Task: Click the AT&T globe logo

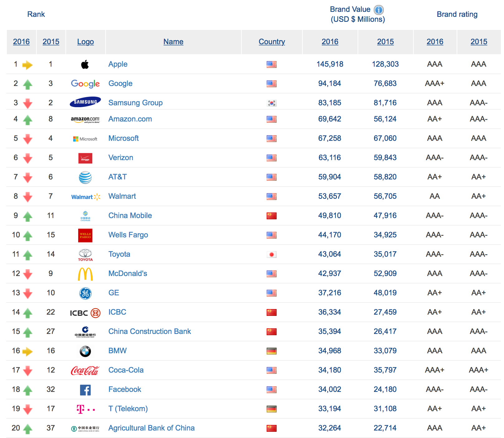Action: (85, 178)
